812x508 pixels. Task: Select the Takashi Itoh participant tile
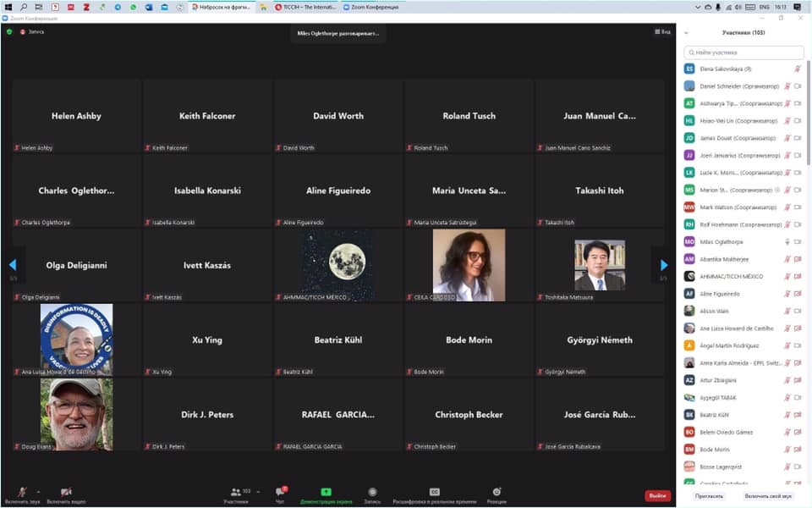point(600,190)
